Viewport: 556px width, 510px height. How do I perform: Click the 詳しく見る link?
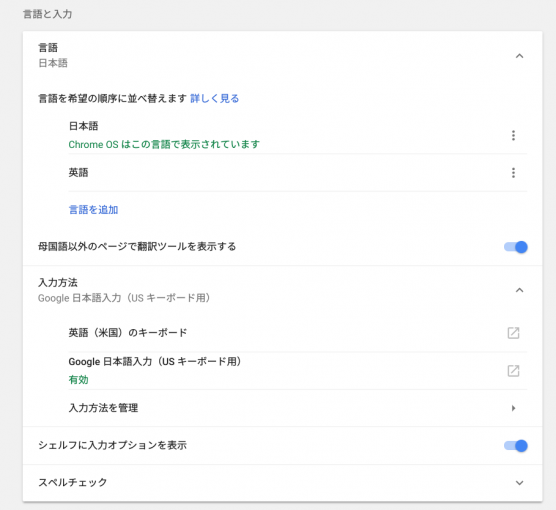215,99
